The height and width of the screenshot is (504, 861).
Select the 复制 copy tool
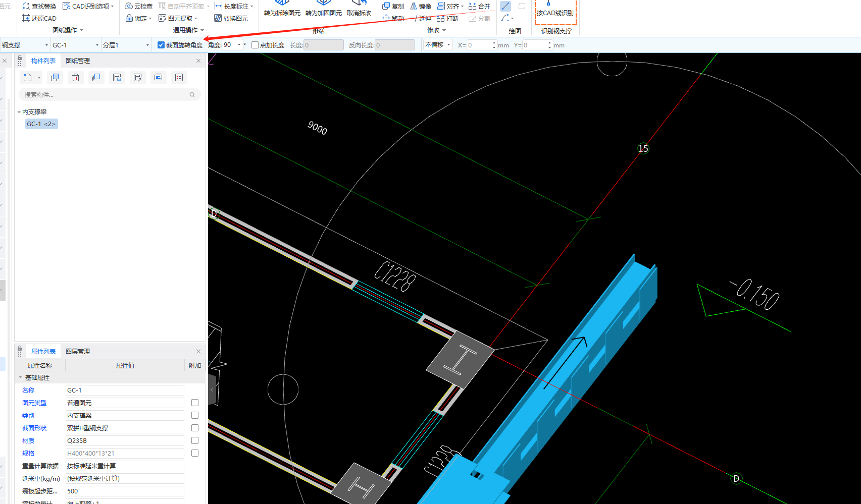393,6
